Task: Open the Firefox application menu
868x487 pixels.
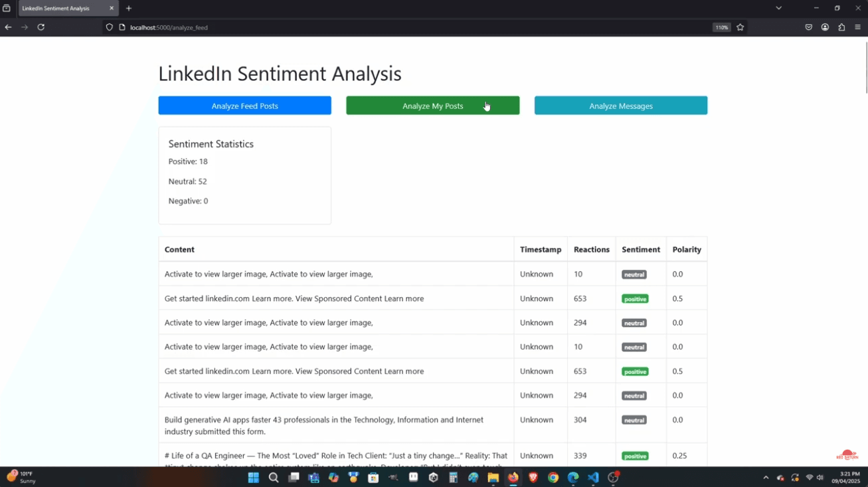Action: tap(857, 27)
